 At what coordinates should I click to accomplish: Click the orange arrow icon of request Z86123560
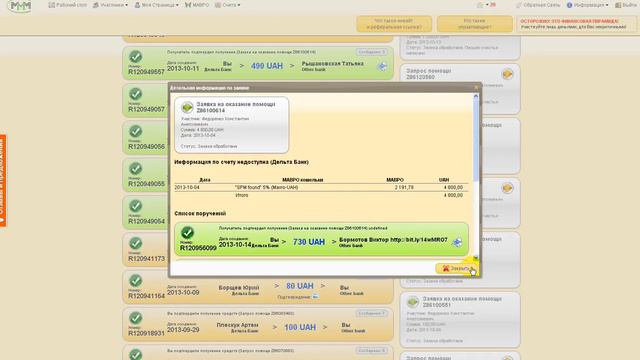pos(507,74)
